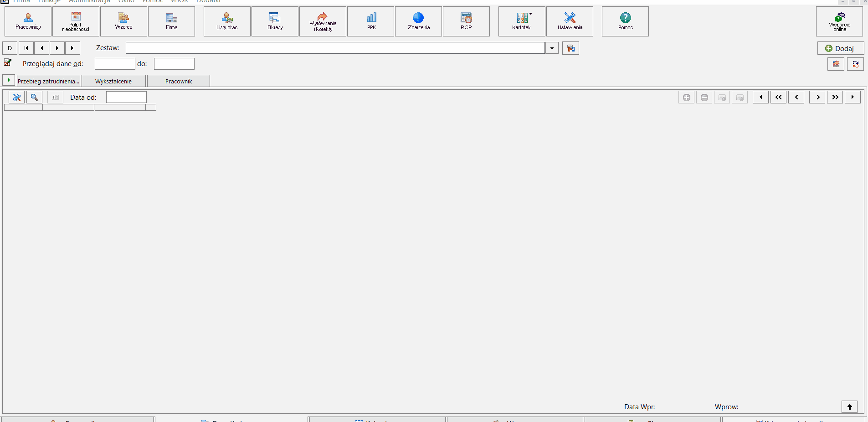Go to last record navigation arrow
The height and width of the screenshot is (422, 868).
(72, 48)
